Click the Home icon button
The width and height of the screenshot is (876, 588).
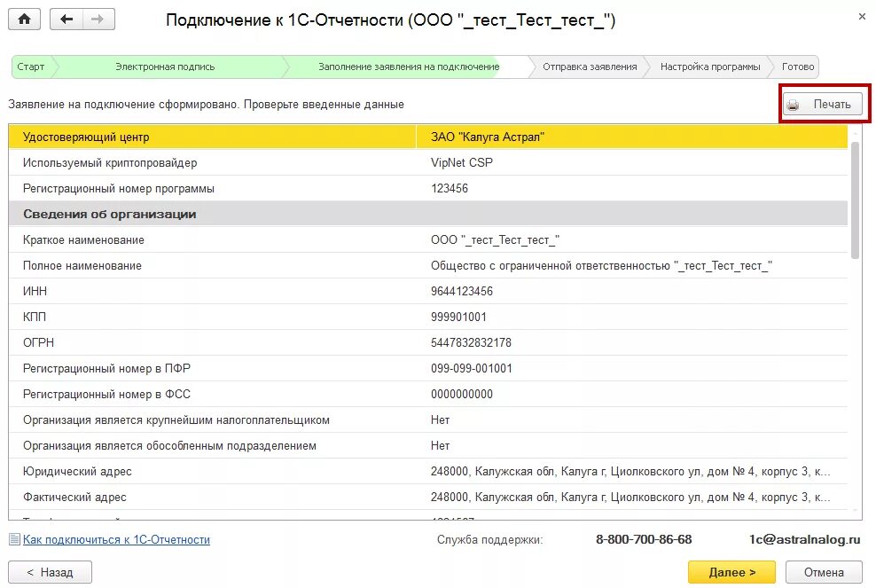coord(24,20)
